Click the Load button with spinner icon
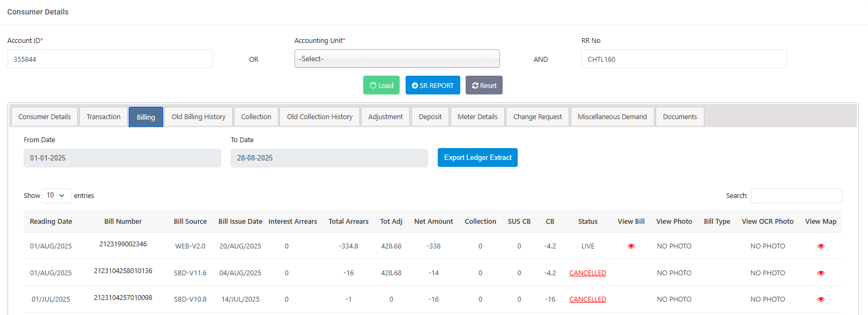The image size is (868, 315). 381,85
